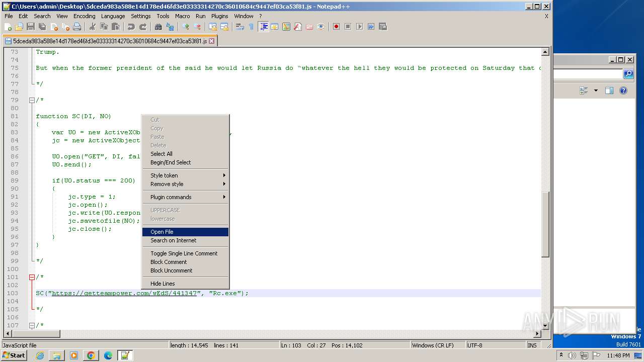Choose Block Comment in context menu
The image size is (644, 362).
point(186,262)
